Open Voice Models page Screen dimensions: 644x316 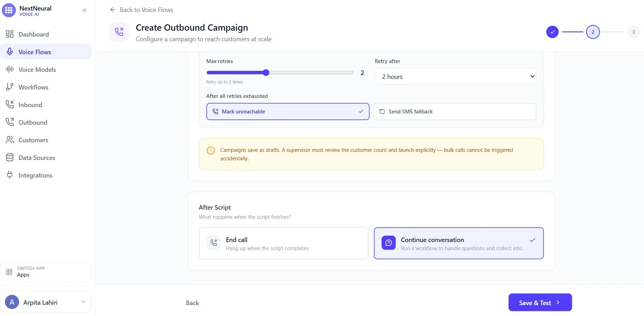pyautogui.click(x=46, y=69)
